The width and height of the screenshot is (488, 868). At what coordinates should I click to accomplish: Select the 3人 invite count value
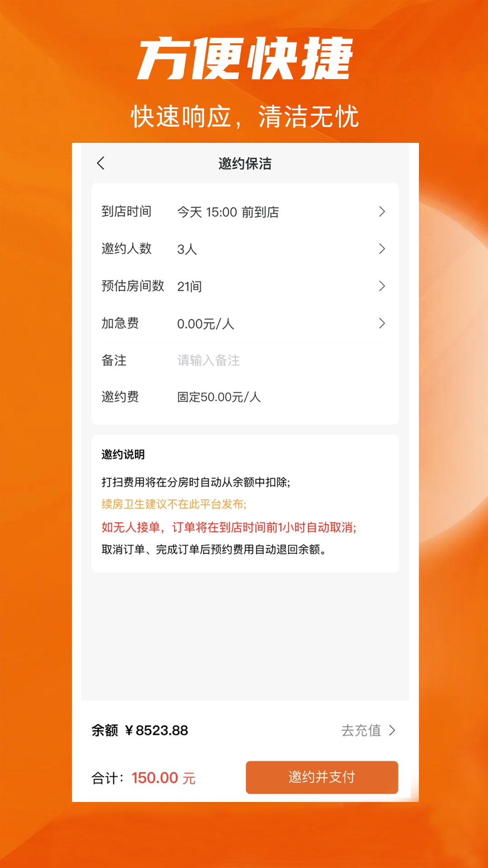tap(187, 249)
